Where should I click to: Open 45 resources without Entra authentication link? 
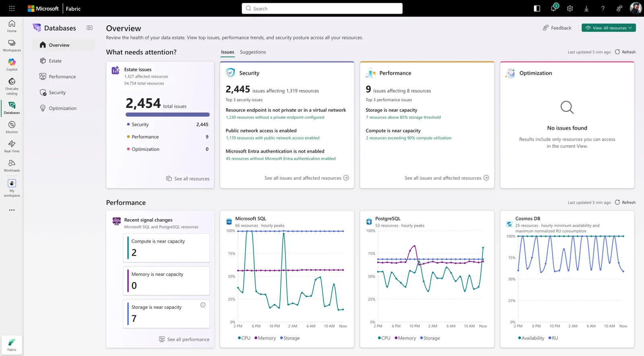[x=281, y=158]
